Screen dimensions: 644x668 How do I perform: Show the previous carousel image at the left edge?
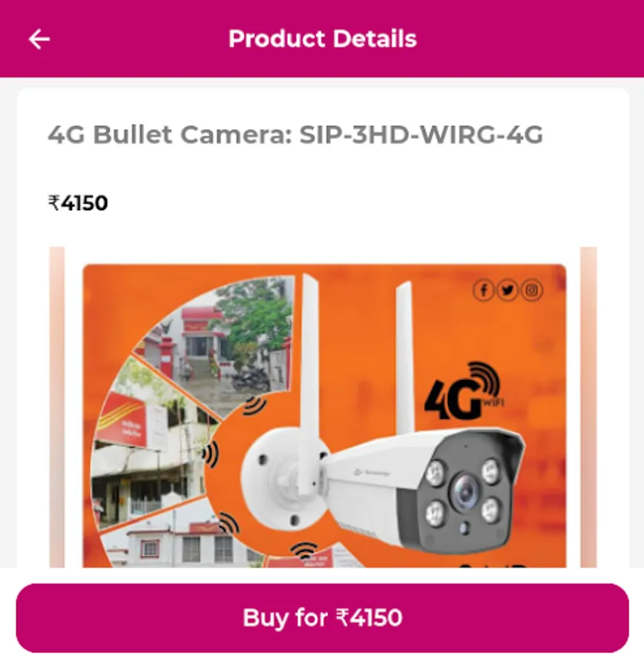(57, 407)
